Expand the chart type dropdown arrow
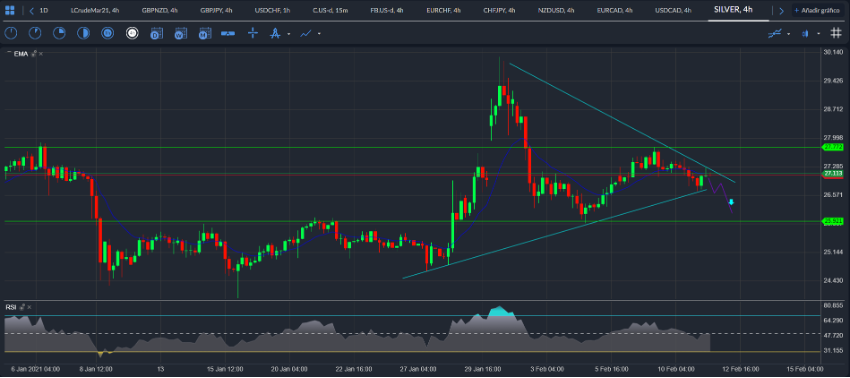This screenshot has width=850, height=378. [x=818, y=34]
